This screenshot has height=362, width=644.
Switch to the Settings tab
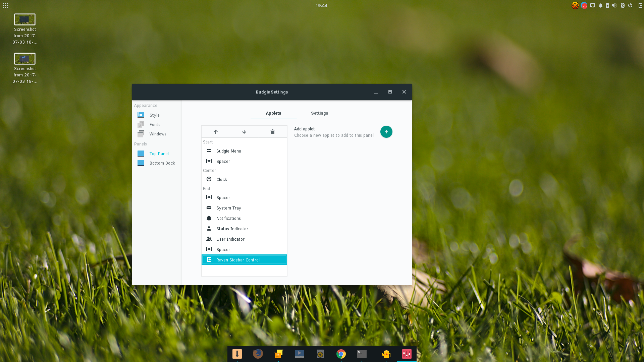coord(319,113)
